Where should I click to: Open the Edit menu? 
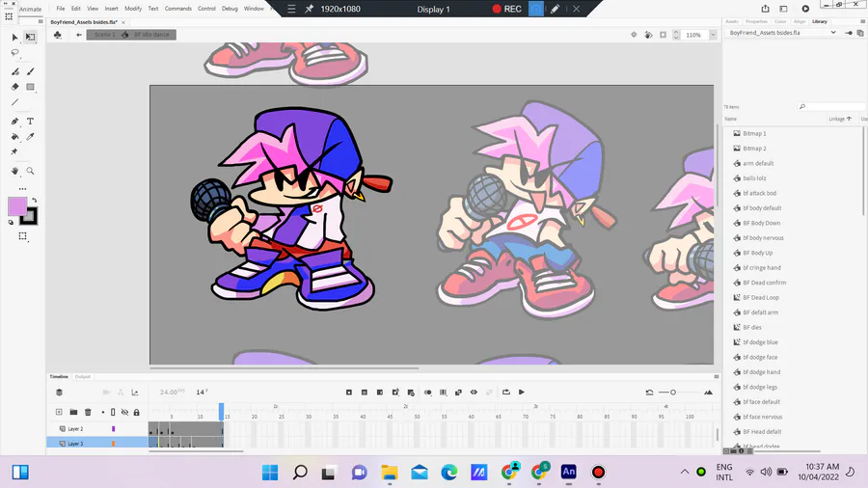coord(76,9)
